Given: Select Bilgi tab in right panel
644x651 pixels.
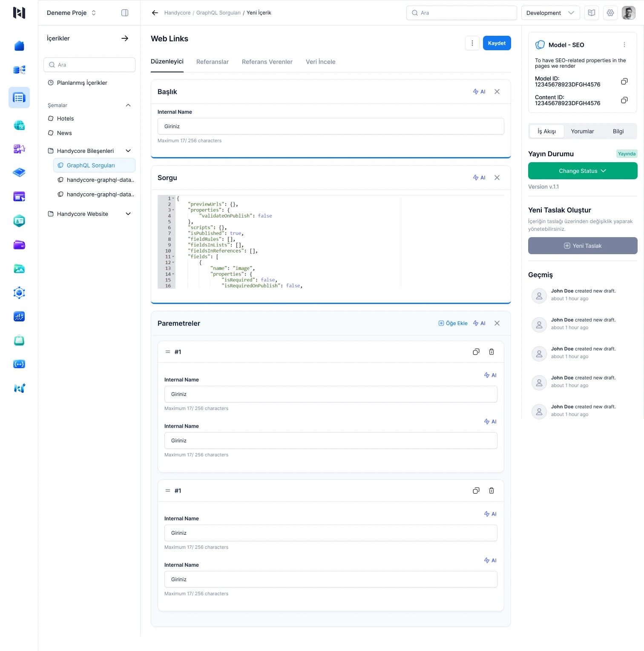Looking at the screenshot, I should [618, 131].
